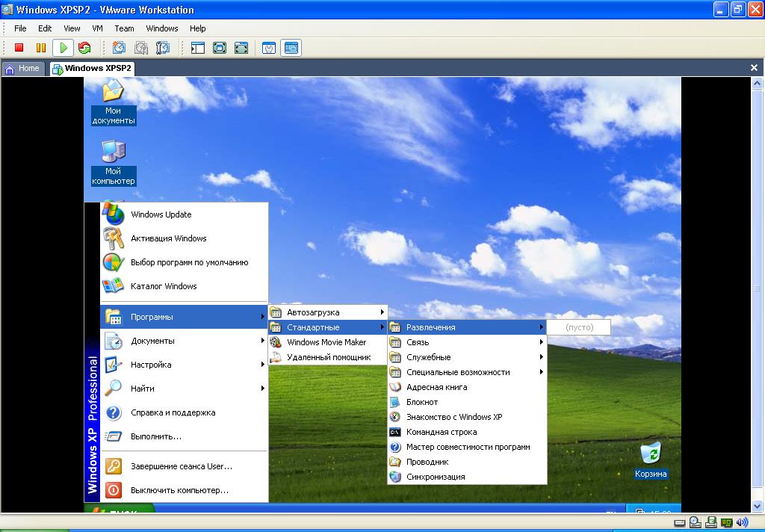Toggle the sidebar view toolbar icon
The image size is (765, 532).
pos(198,48)
